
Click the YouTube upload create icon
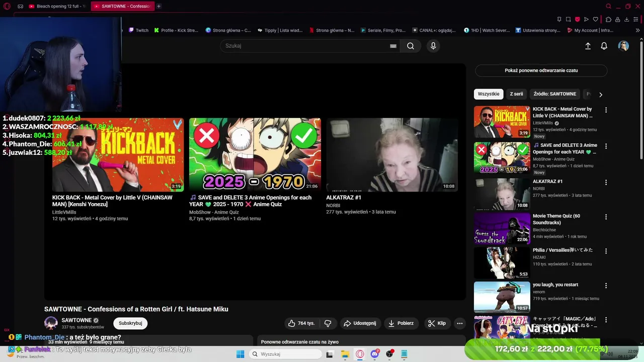tap(588, 46)
